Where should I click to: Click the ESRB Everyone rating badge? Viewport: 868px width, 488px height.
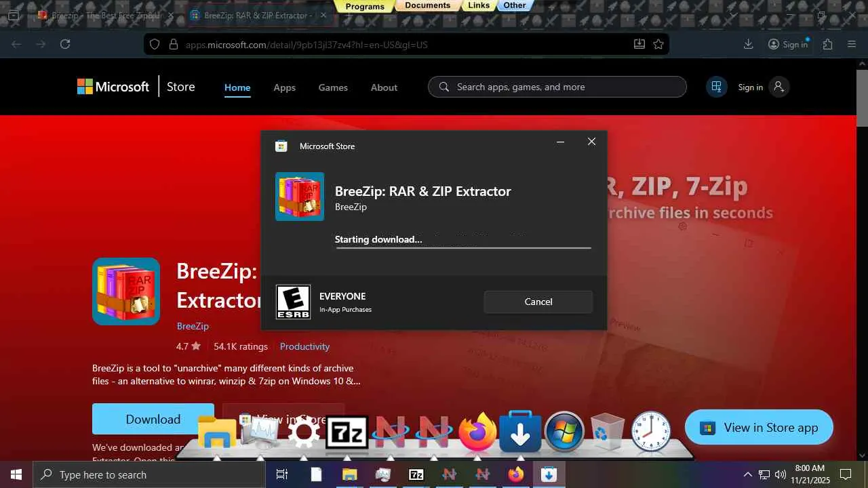[293, 302]
